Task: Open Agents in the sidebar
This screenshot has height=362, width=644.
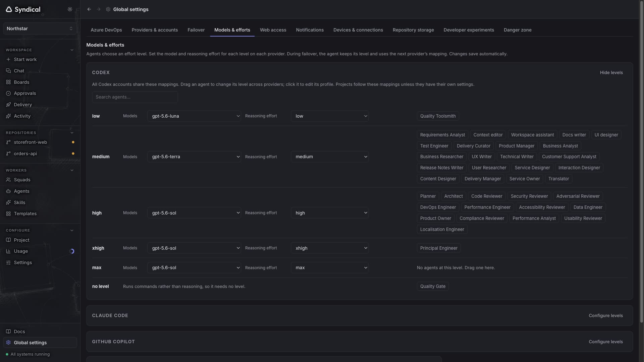Action: coord(40,191)
